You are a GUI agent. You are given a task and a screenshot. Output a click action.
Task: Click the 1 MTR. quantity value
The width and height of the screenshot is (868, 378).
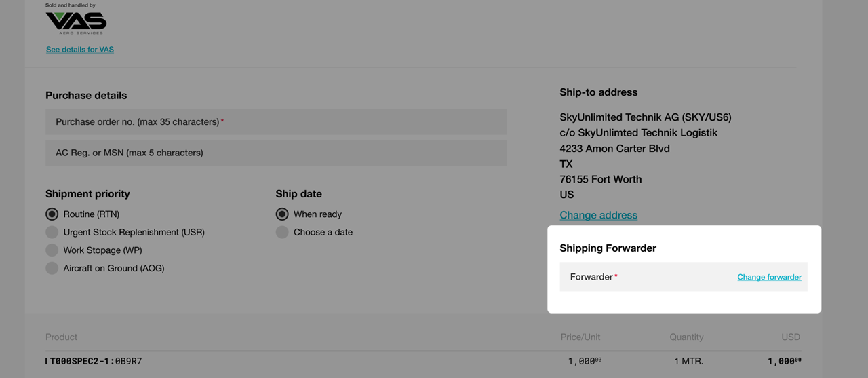(688, 361)
